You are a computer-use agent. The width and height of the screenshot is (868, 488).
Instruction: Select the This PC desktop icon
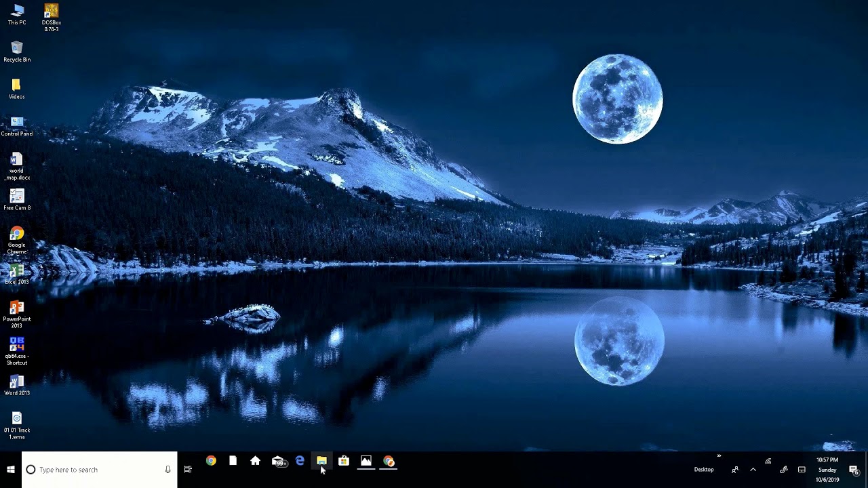point(17,14)
